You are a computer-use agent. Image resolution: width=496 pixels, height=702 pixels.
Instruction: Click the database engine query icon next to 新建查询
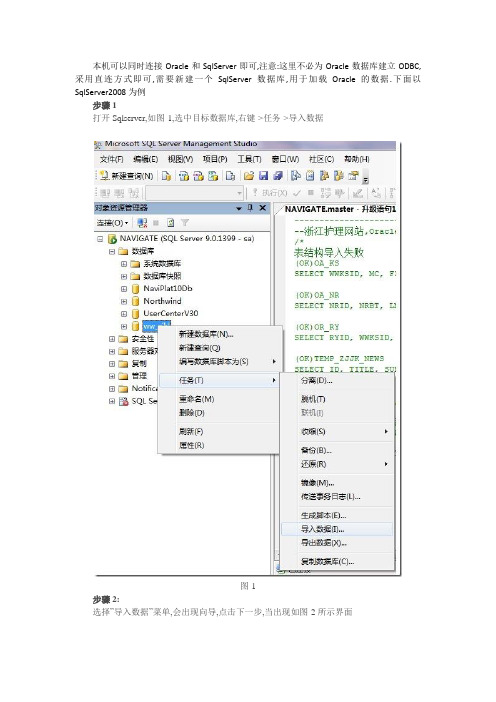click(x=166, y=176)
